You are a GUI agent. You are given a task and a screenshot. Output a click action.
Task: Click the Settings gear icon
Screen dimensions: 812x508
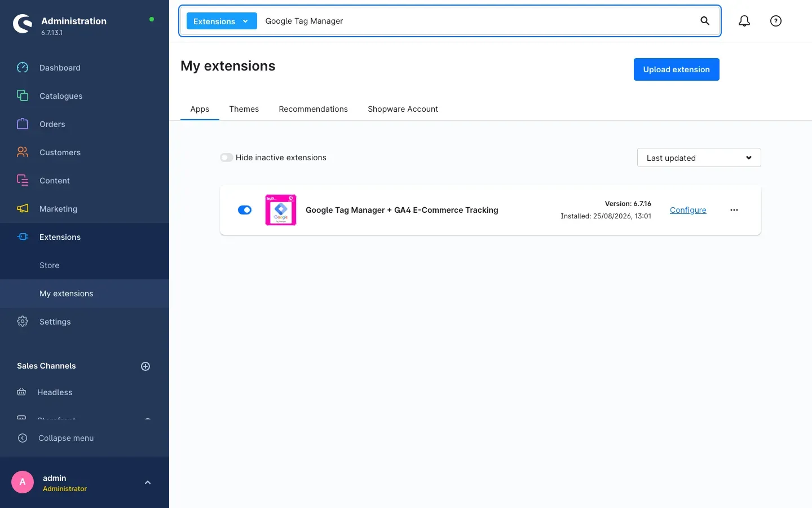point(23,322)
